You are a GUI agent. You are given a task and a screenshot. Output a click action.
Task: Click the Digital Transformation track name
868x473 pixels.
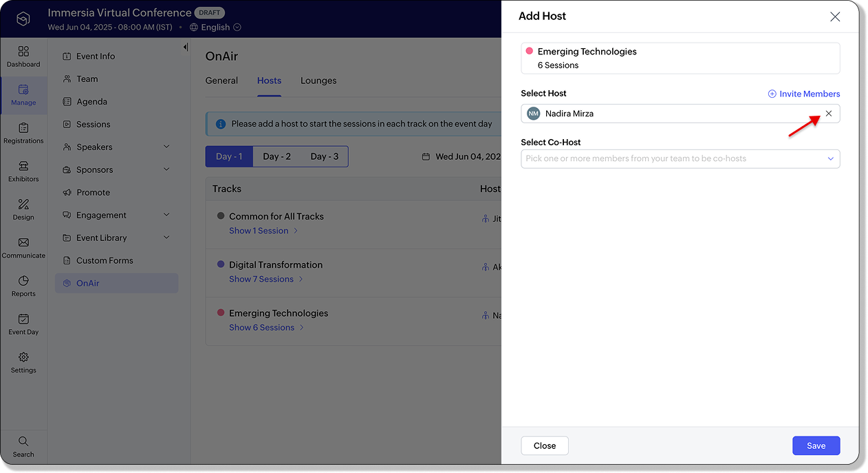[x=276, y=264]
